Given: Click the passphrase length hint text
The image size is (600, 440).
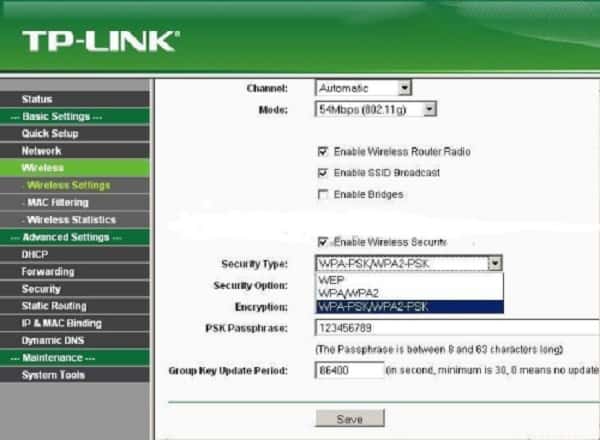Looking at the screenshot, I should coord(439,349).
